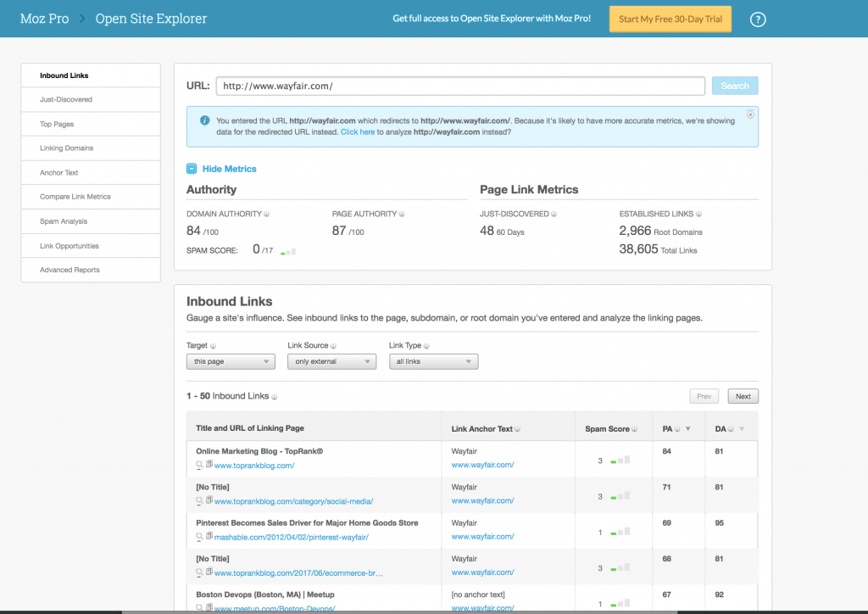Open Compare Link Metrics in sidebar
This screenshot has height=614, width=868.
tap(91, 197)
